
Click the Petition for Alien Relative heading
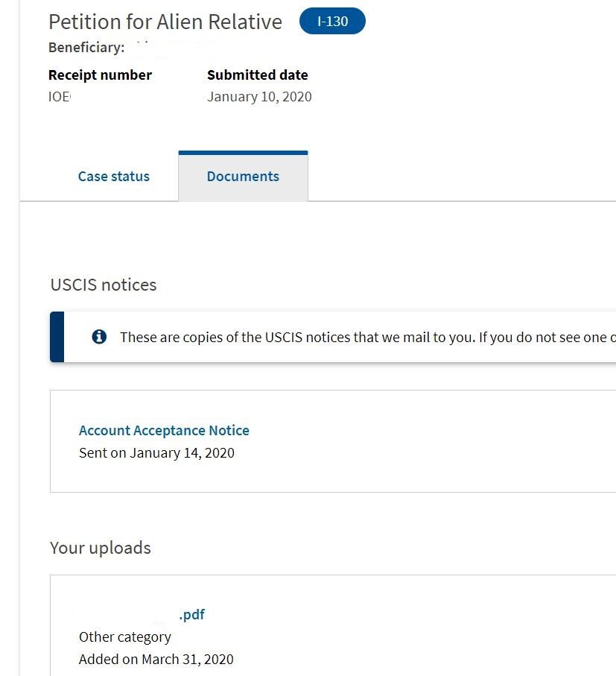click(165, 22)
